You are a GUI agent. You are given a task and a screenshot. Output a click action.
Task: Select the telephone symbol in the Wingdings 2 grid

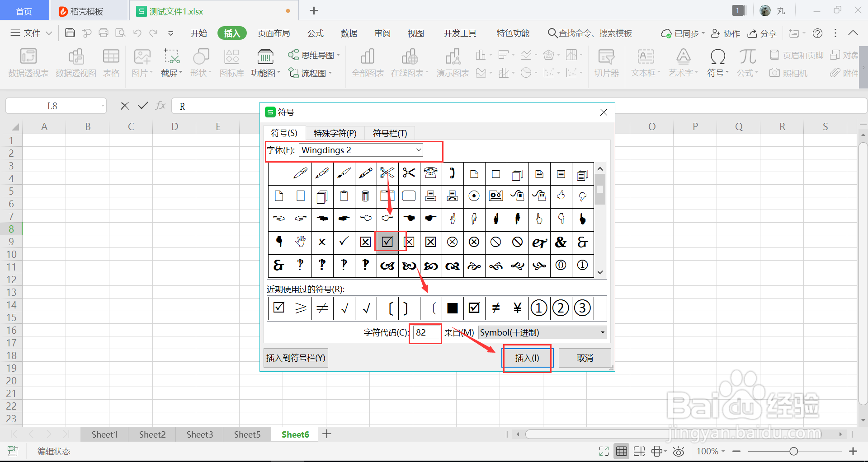431,174
